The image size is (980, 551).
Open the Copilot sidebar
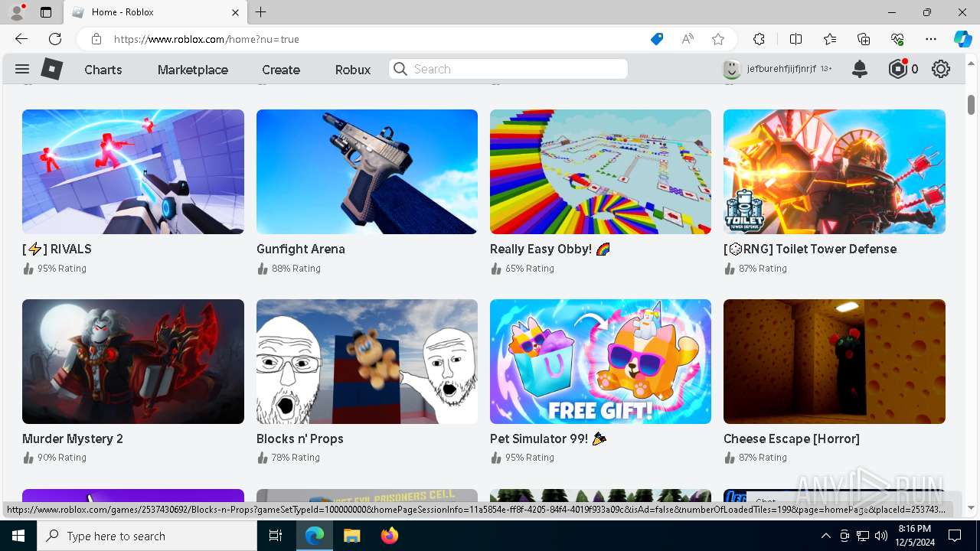962,39
